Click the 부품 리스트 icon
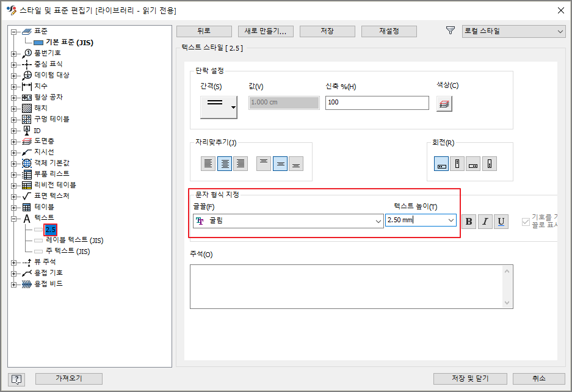The image size is (572, 392). pyautogui.click(x=27, y=174)
